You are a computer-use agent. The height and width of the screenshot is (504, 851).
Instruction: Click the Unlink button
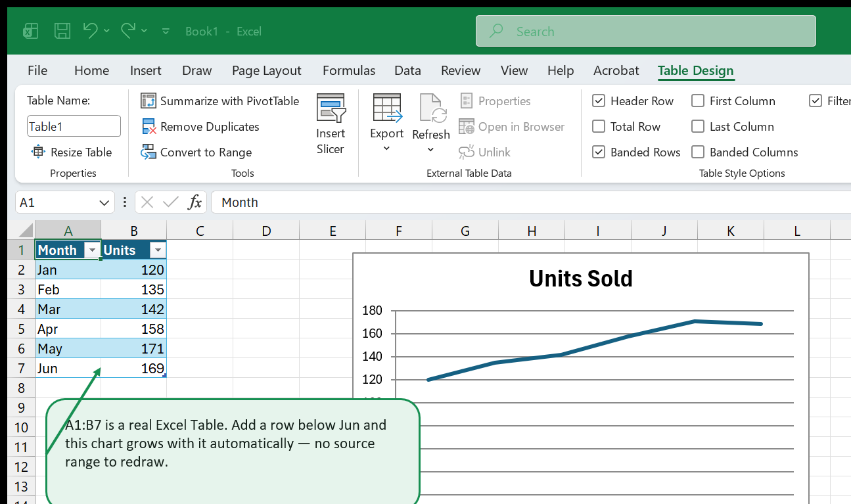[484, 152]
